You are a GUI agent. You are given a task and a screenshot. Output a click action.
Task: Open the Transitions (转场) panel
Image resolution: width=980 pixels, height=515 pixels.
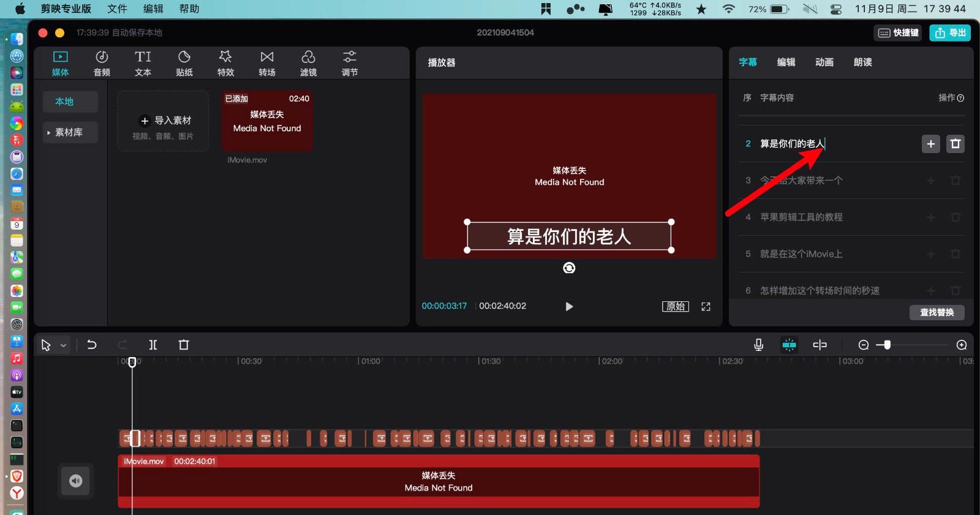267,63
